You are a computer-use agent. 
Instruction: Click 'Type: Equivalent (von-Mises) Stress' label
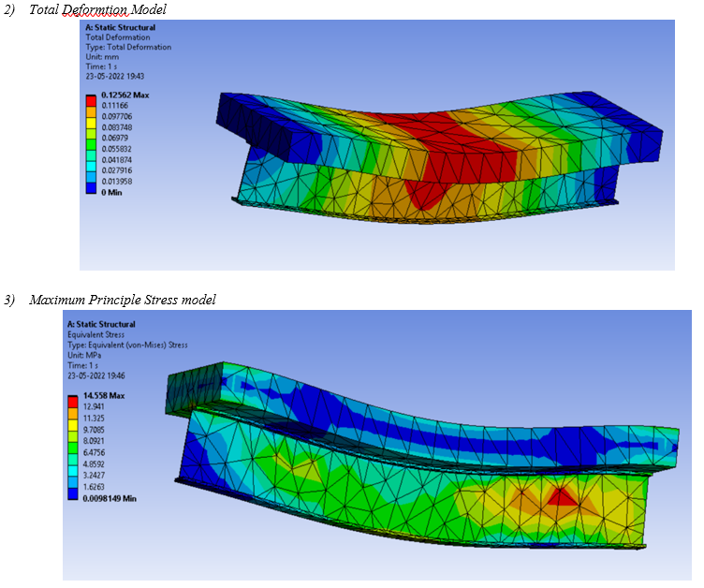pos(127,345)
